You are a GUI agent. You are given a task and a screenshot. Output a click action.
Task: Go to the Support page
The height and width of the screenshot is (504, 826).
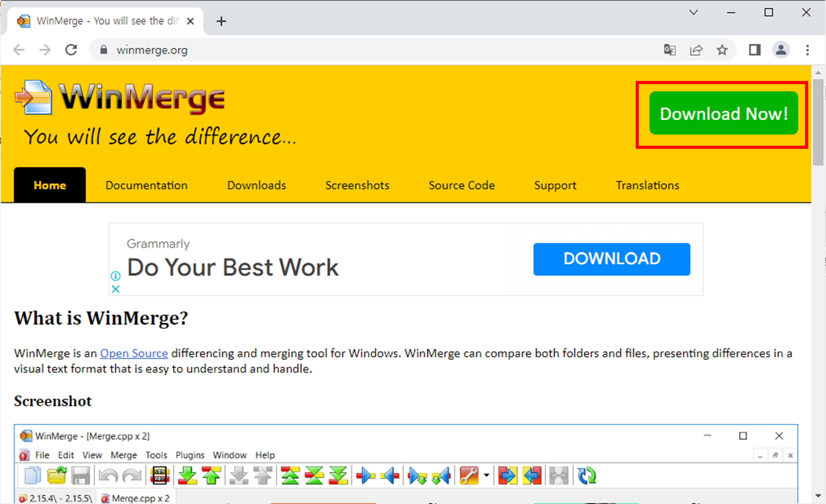click(555, 185)
